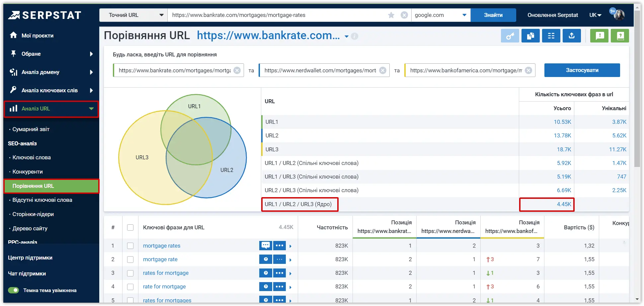Open comment icon for mortgage rates keyword
Screen dimensions: 644x306
click(x=266, y=246)
